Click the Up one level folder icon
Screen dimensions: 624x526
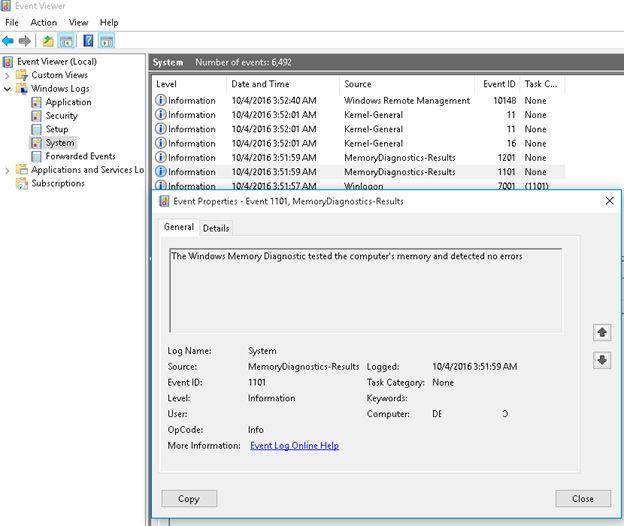47,41
